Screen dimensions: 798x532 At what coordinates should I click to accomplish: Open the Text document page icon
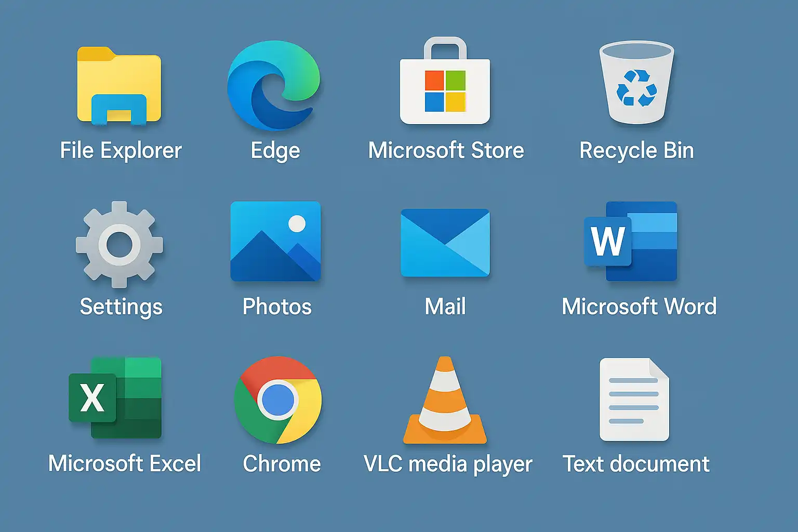tap(634, 399)
